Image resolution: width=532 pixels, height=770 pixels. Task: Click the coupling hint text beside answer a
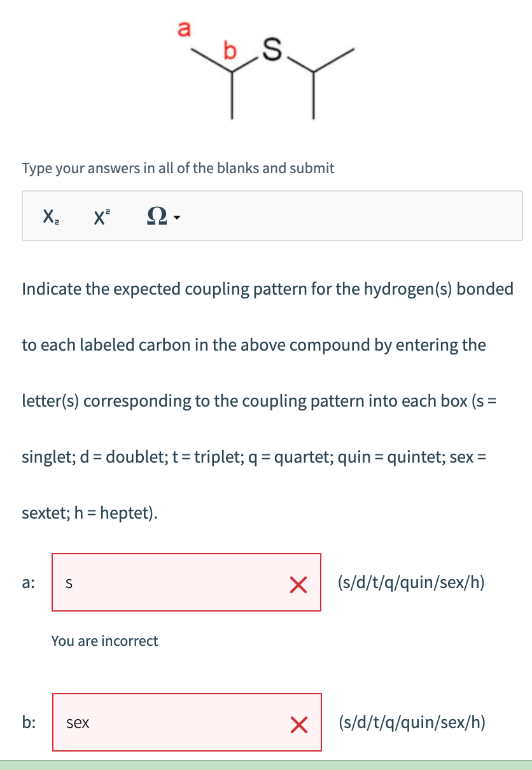pyautogui.click(x=410, y=582)
